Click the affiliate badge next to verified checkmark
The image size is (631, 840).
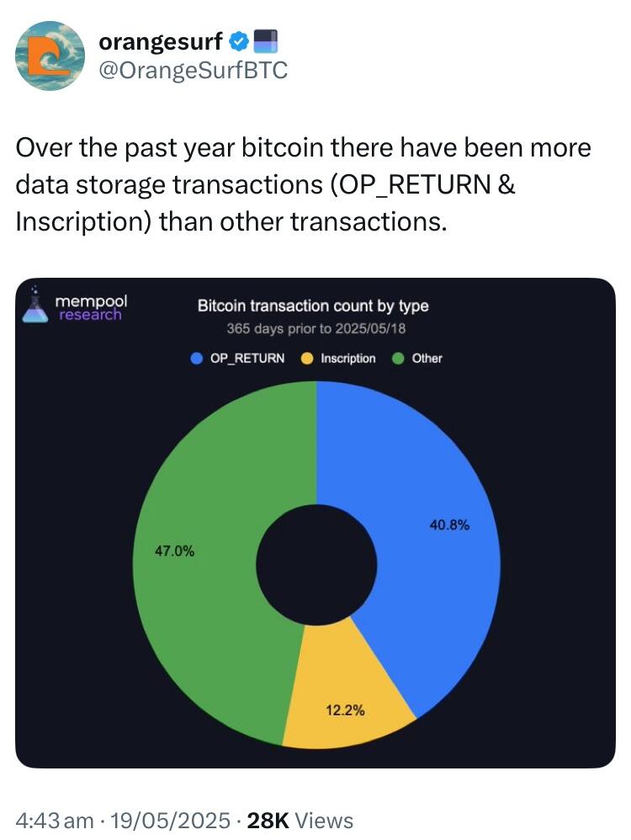point(265,41)
